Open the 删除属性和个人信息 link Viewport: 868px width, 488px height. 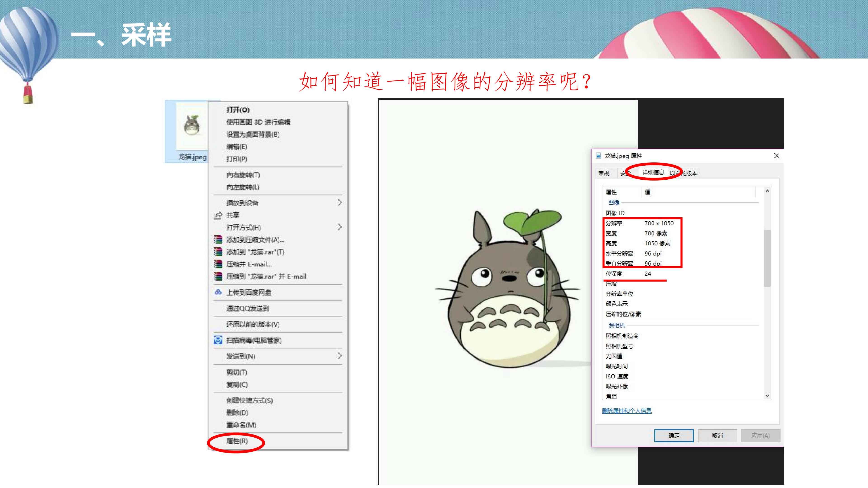click(627, 411)
